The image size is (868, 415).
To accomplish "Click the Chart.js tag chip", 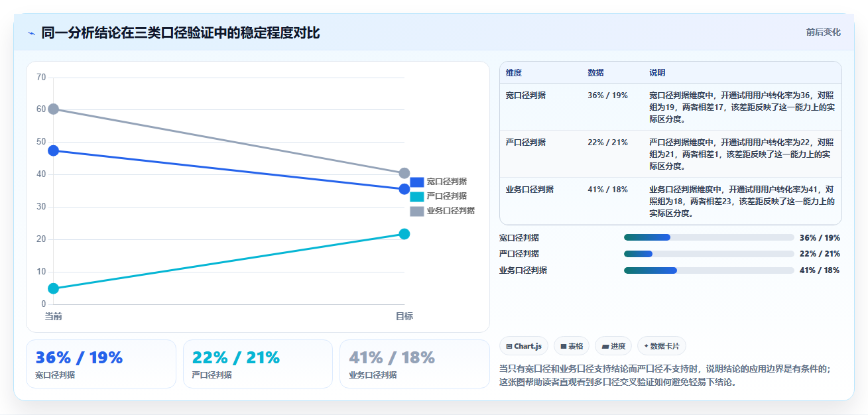I will click(x=524, y=346).
